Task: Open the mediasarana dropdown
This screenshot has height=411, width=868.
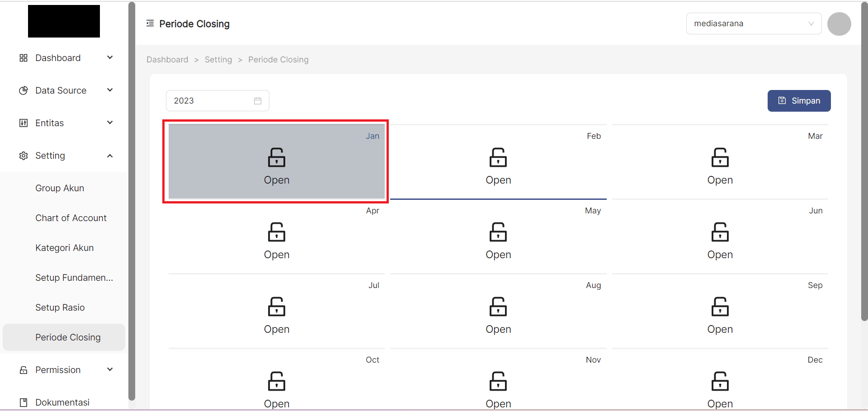Action: [x=753, y=24]
